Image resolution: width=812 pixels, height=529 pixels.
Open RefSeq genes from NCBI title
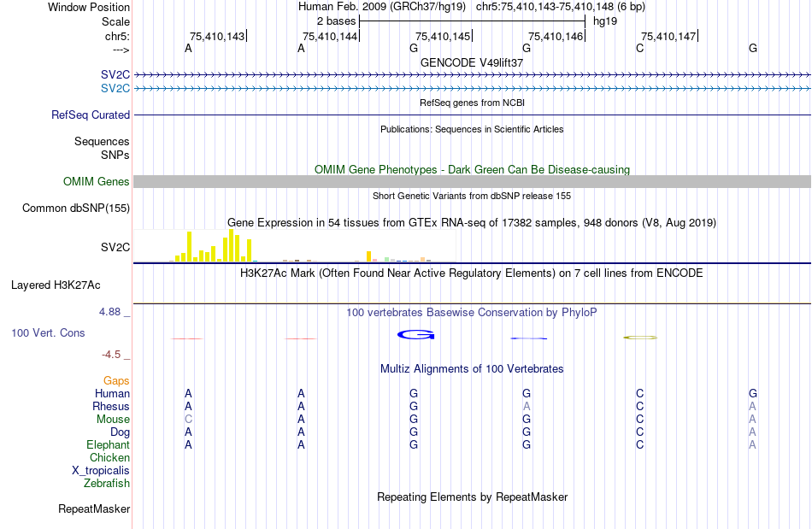[472, 103]
